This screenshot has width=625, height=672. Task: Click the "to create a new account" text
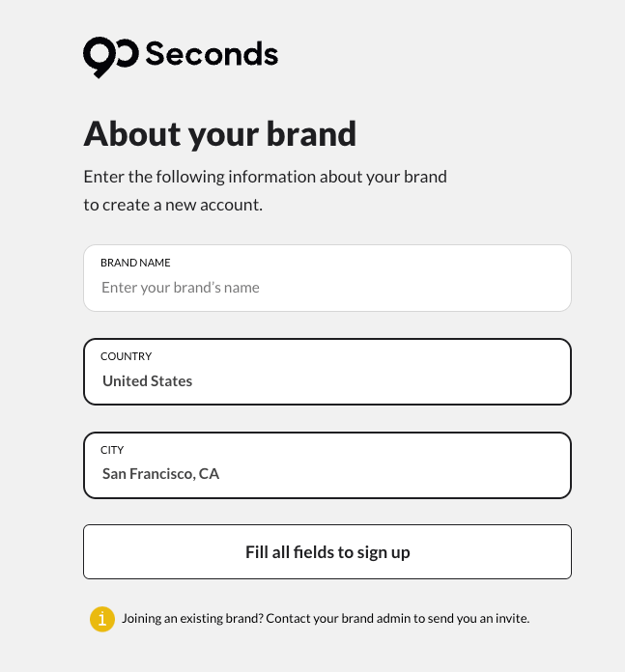coord(173,205)
